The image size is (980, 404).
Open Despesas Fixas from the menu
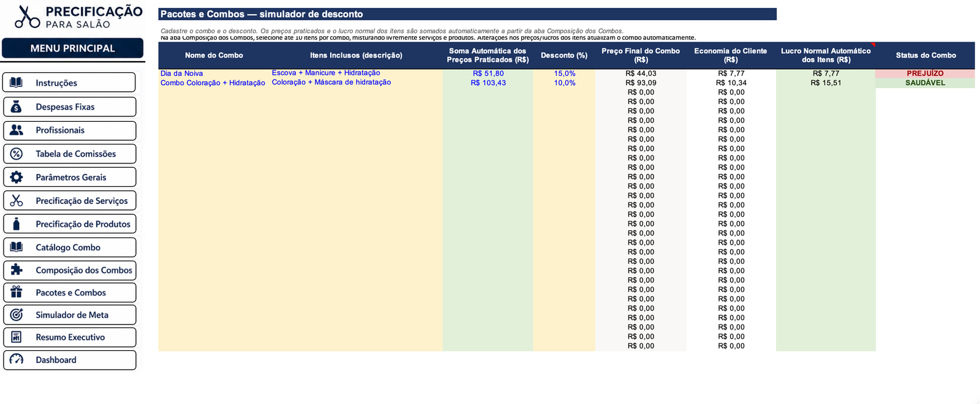coord(69,107)
